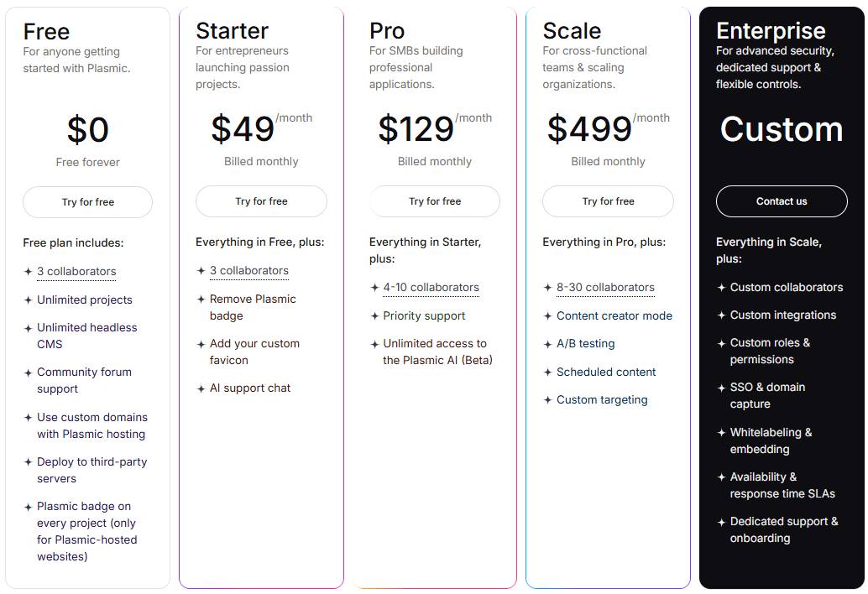Click the $49 monthly price under Starter
This screenshot has height=594, width=868.
pyautogui.click(x=243, y=129)
